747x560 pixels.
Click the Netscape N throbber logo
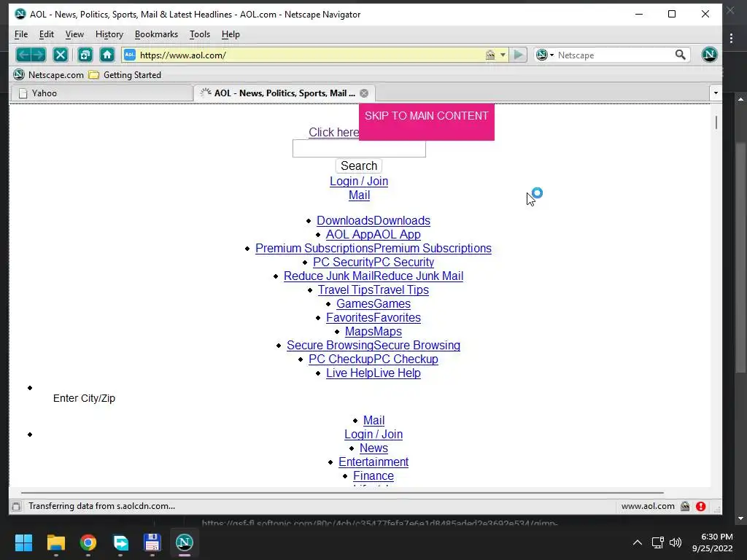coord(709,55)
